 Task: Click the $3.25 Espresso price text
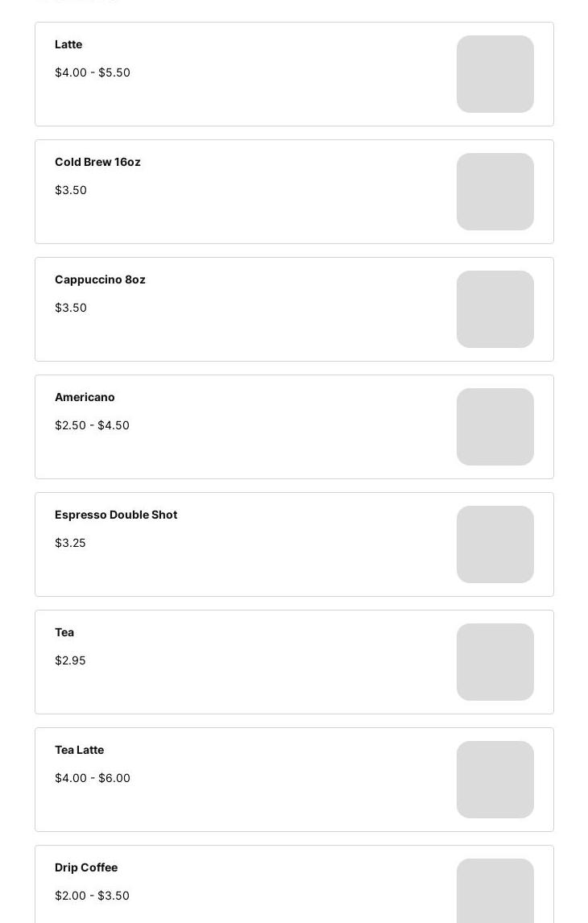pos(70,543)
